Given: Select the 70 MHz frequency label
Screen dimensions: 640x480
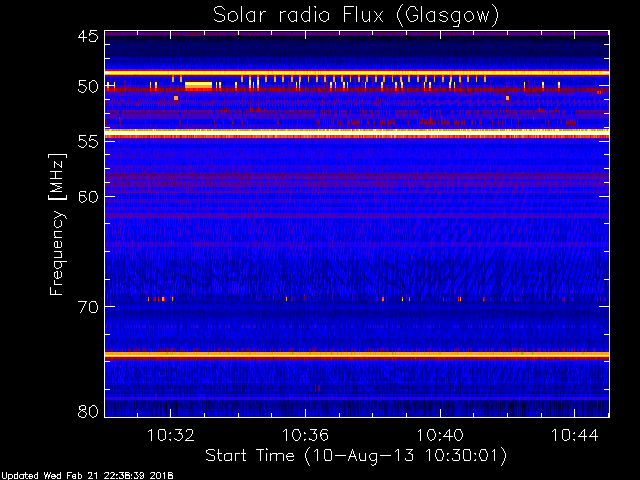Looking at the screenshot, I should point(88,307).
